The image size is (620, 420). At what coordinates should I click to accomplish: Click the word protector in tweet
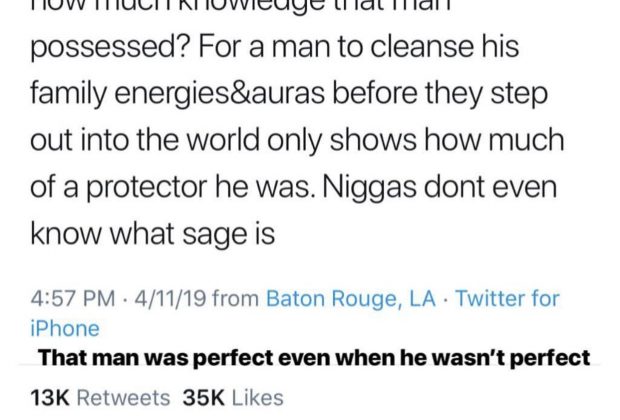(x=147, y=188)
